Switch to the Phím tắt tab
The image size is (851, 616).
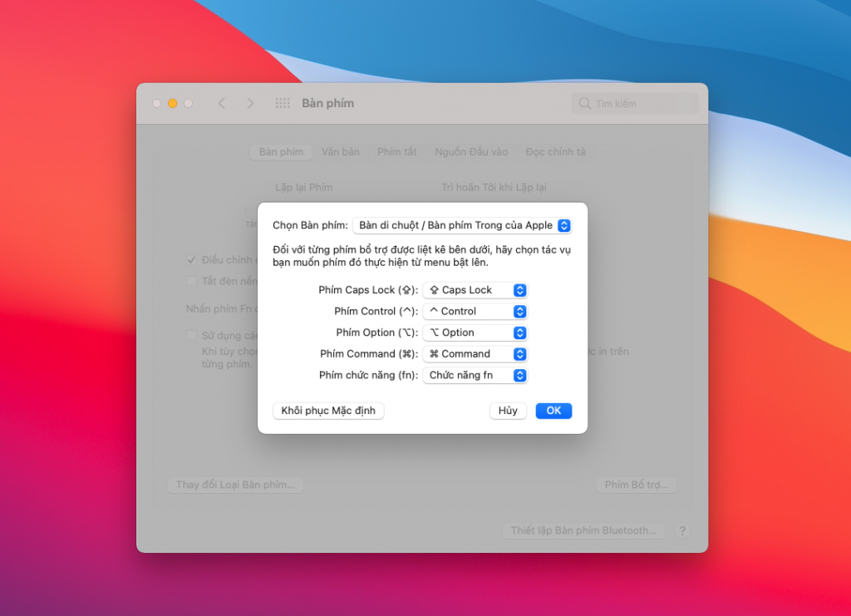point(396,152)
